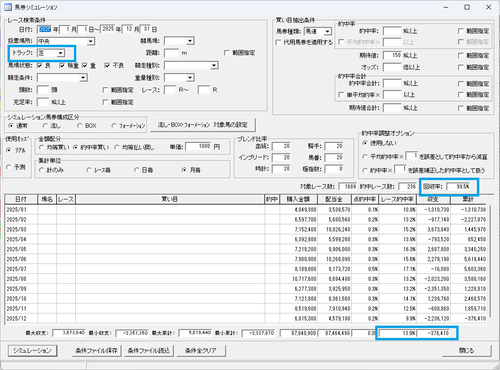Select the 2025/03 result row

[246, 229]
